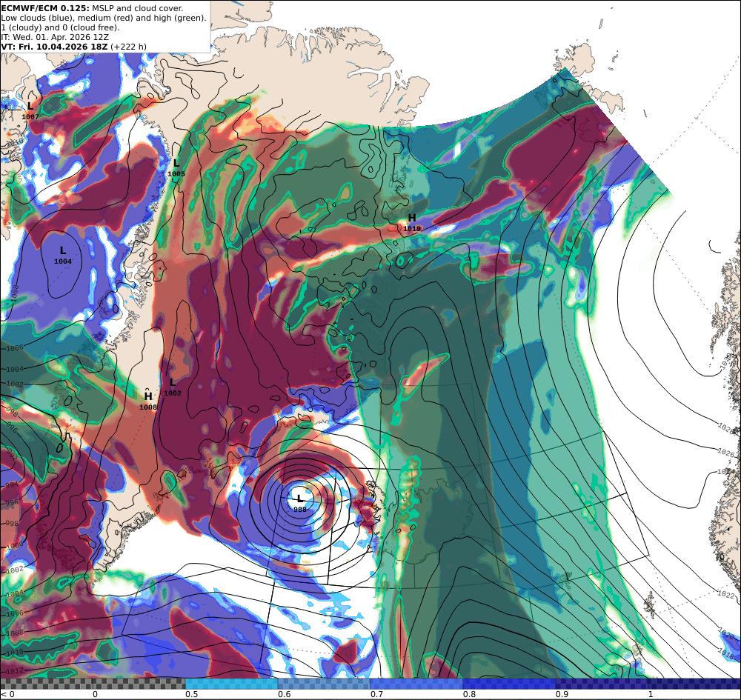Screen dimensions: 741x700
Task: Click the 'Low clouds (blue), medium (red)' legend line
Action: [104, 18]
